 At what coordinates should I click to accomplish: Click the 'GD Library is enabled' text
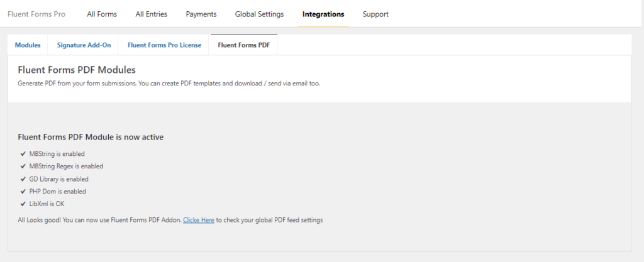pos(58,179)
